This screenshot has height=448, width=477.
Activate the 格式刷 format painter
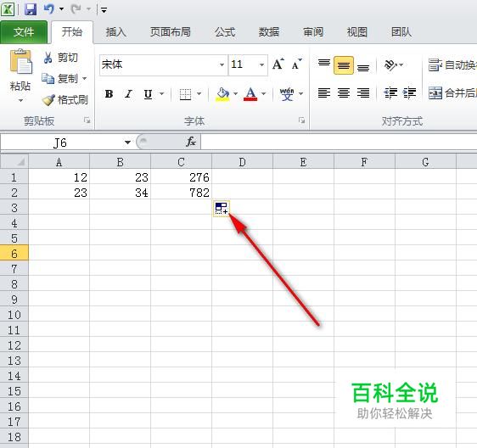click(65, 100)
